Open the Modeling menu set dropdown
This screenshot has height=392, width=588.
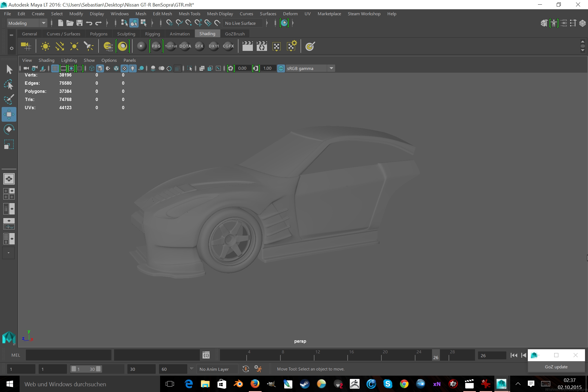click(27, 23)
